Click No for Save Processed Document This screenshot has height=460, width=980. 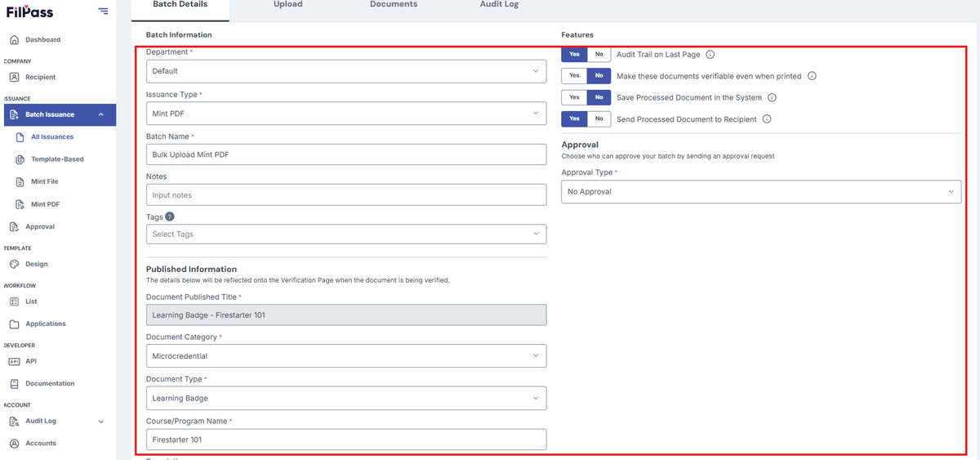click(599, 97)
